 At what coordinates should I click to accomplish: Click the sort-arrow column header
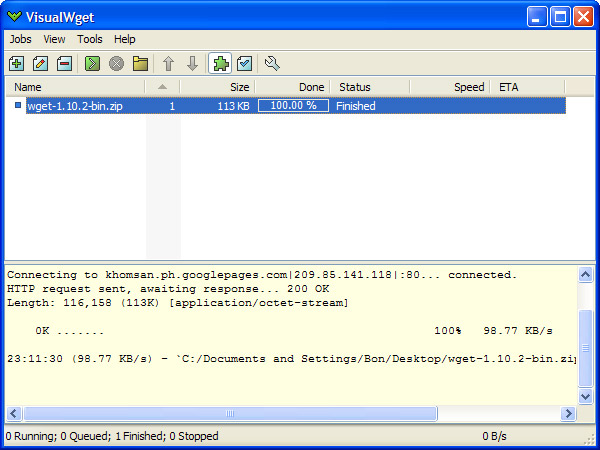coord(162,87)
